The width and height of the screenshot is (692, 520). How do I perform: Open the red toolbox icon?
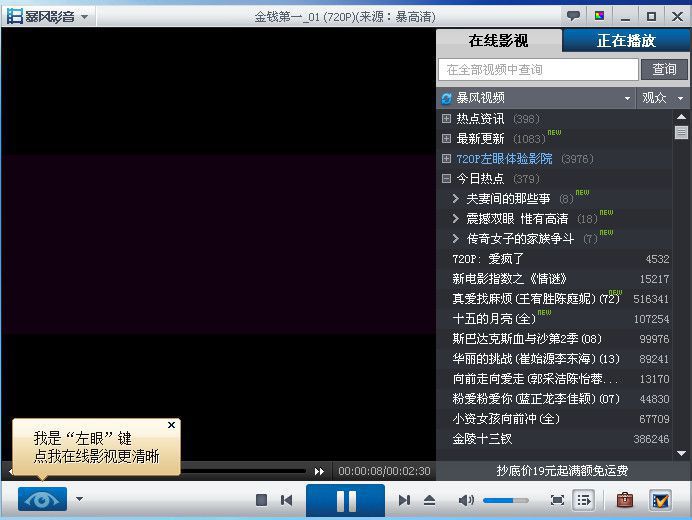coord(624,500)
